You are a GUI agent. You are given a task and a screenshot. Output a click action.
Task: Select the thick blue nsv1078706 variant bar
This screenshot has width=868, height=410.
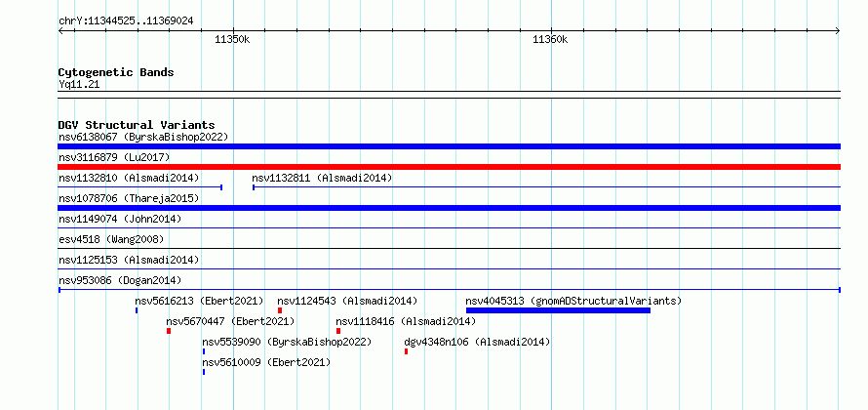click(x=449, y=208)
